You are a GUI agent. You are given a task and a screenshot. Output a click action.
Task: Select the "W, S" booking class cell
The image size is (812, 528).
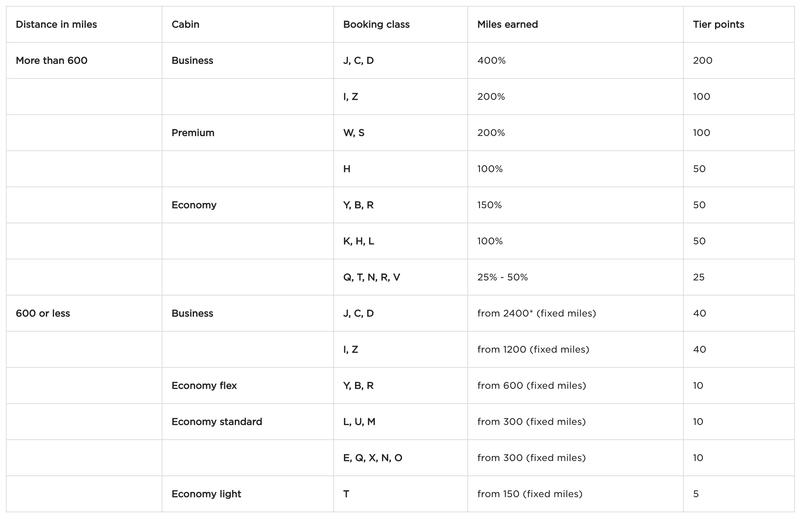tap(353, 133)
